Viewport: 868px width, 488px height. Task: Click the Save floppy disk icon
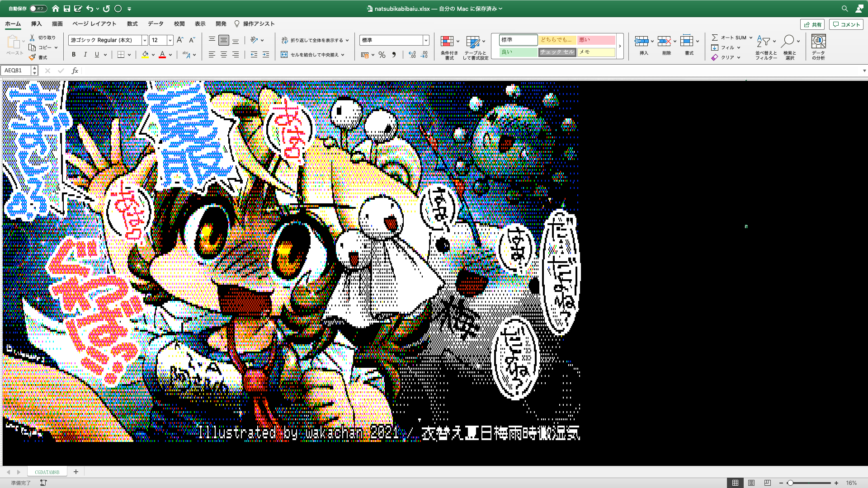pos(67,9)
